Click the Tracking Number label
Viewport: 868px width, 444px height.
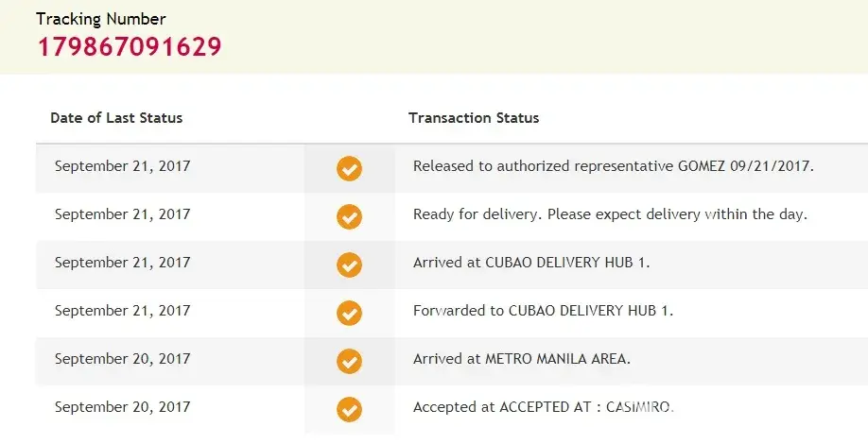[101, 19]
